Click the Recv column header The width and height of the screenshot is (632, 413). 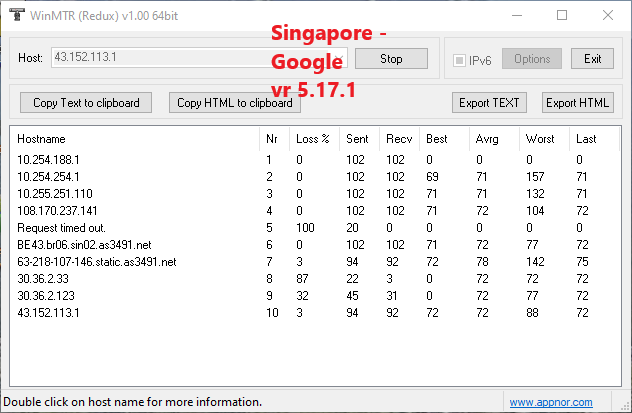[399, 139]
